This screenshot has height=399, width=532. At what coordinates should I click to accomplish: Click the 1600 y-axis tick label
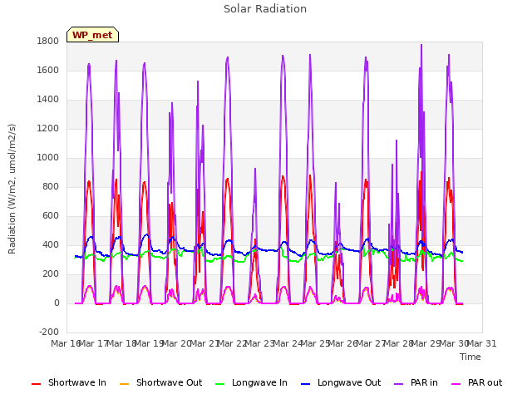pyautogui.click(x=48, y=70)
